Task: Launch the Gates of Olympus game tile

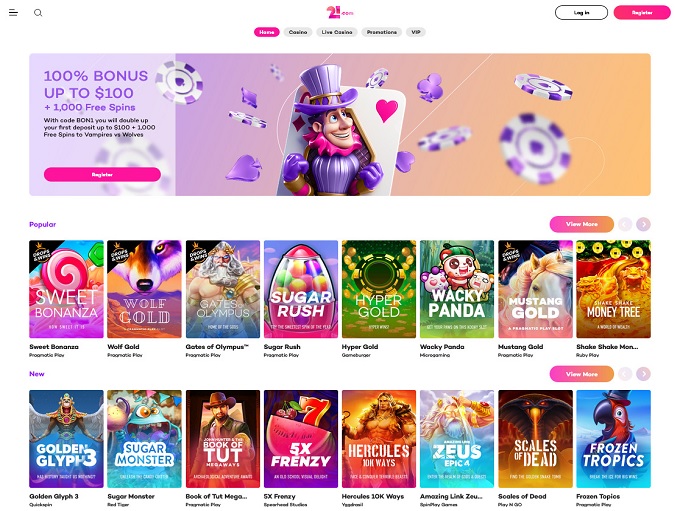Action: 223,289
